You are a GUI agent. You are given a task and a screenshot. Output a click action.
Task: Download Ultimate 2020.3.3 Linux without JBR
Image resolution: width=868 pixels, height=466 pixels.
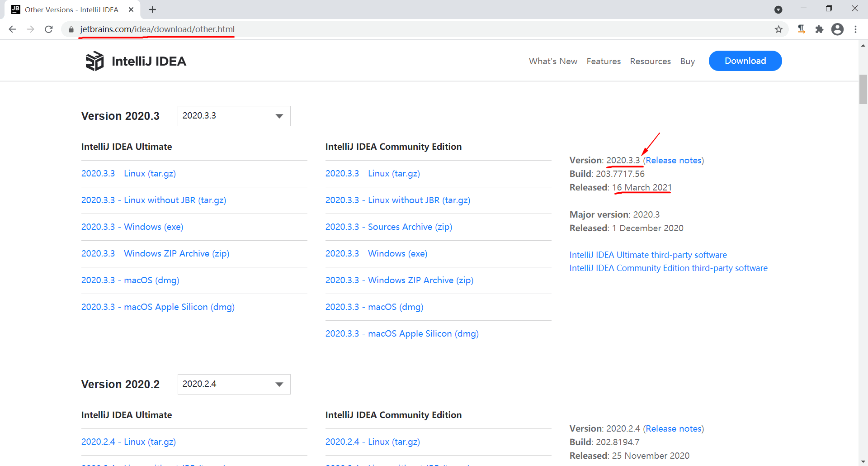click(x=154, y=200)
